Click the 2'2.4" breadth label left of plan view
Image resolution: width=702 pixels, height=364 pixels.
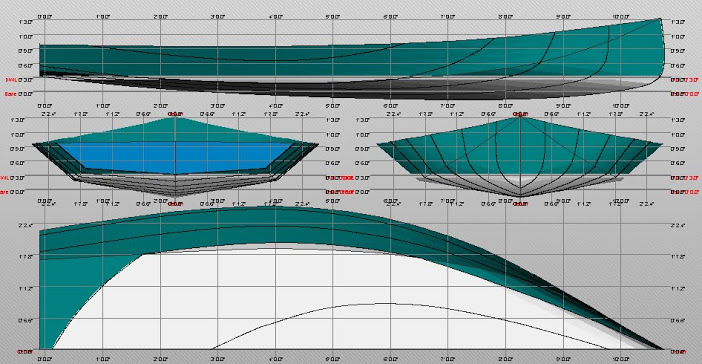click(26, 225)
